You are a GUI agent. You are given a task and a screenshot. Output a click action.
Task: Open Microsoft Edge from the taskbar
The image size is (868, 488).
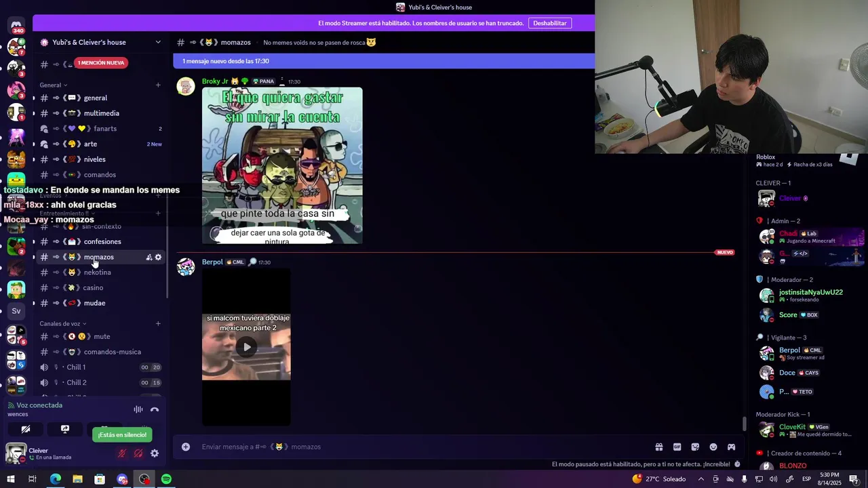point(56,479)
